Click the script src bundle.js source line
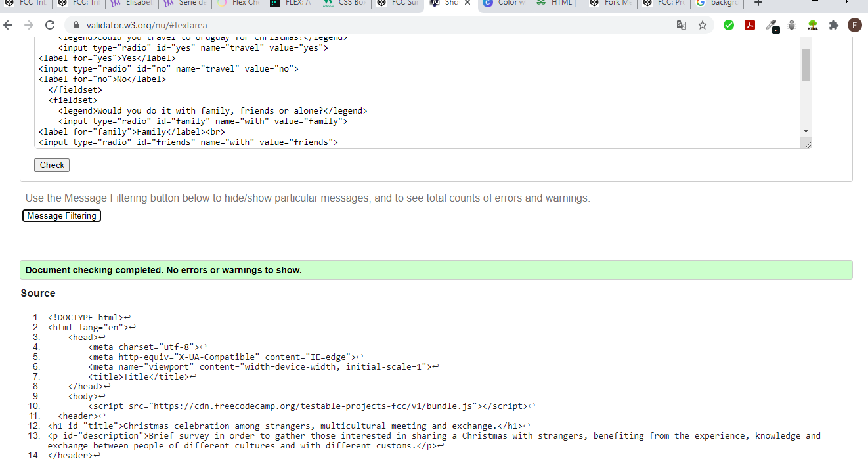Viewport: 868px width, 459px height. tap(312, 406)
